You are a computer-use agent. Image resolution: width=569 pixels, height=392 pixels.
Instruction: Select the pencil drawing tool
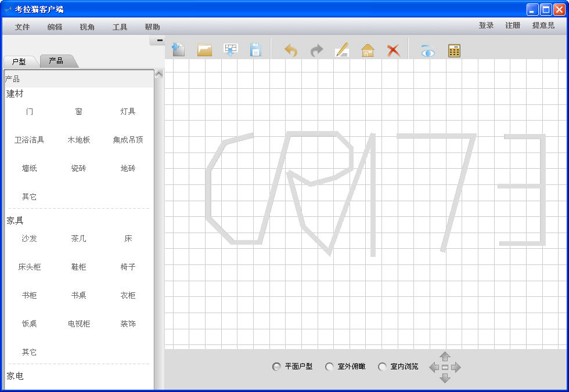point(342,50)
